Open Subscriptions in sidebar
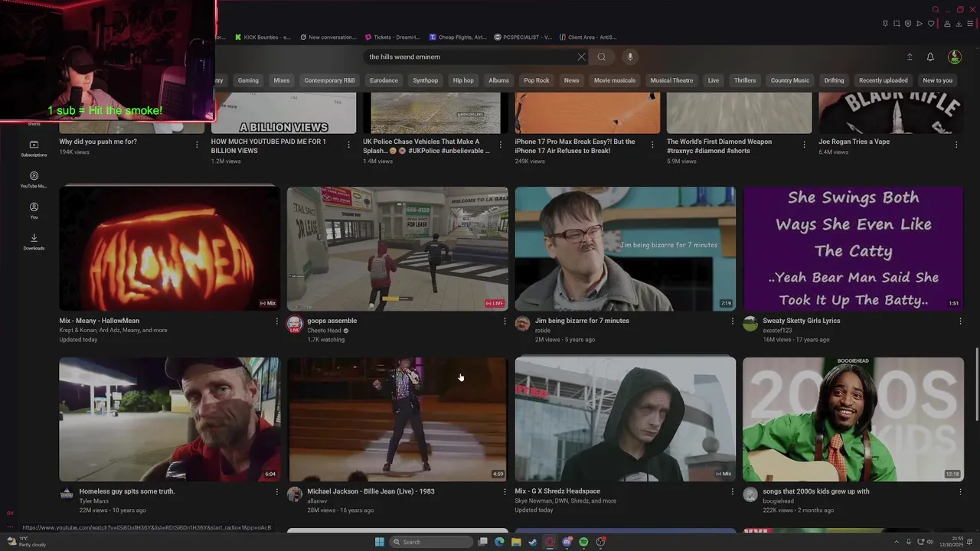 [34, 148]
